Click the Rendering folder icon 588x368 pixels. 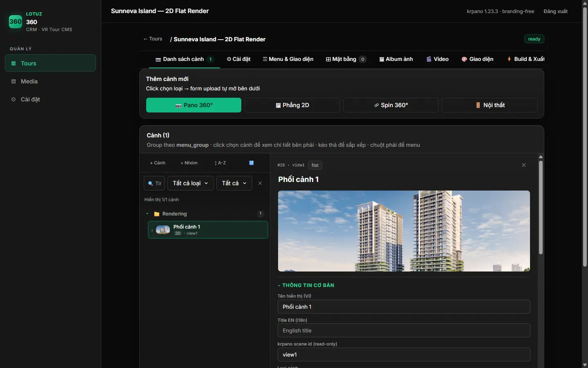point(157,214)
